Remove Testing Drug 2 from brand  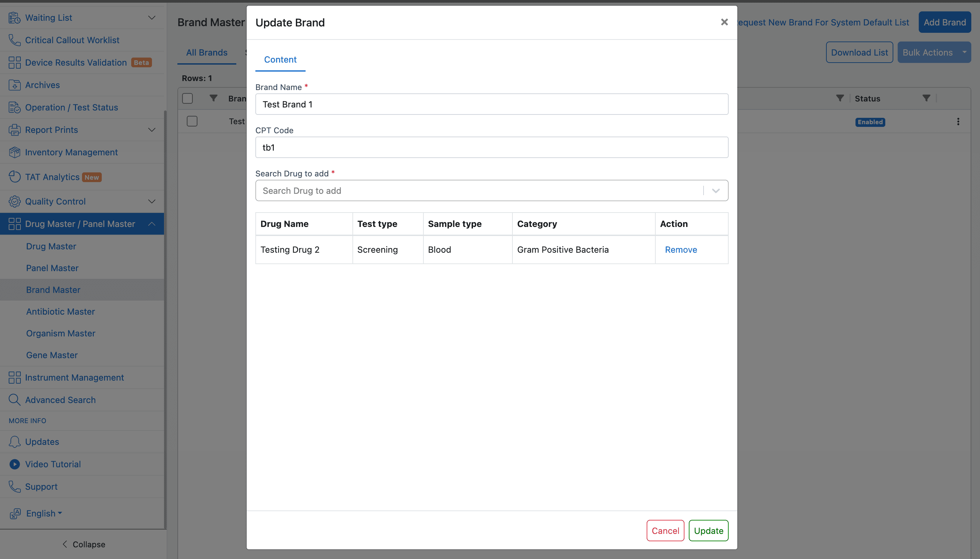(680, 250)
